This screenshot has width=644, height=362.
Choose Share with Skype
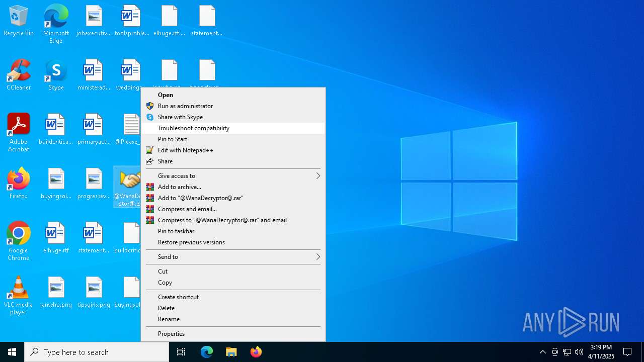(x=233, y=117)
